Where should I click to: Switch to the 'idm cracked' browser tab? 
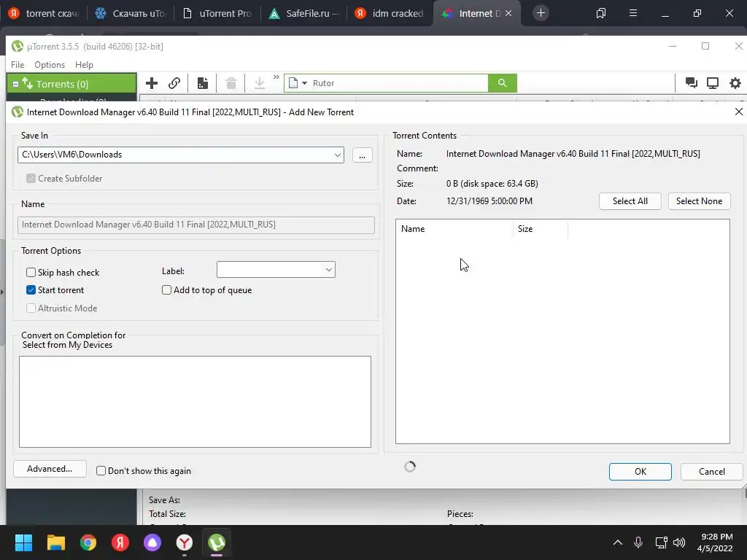[x=391, y=13]
